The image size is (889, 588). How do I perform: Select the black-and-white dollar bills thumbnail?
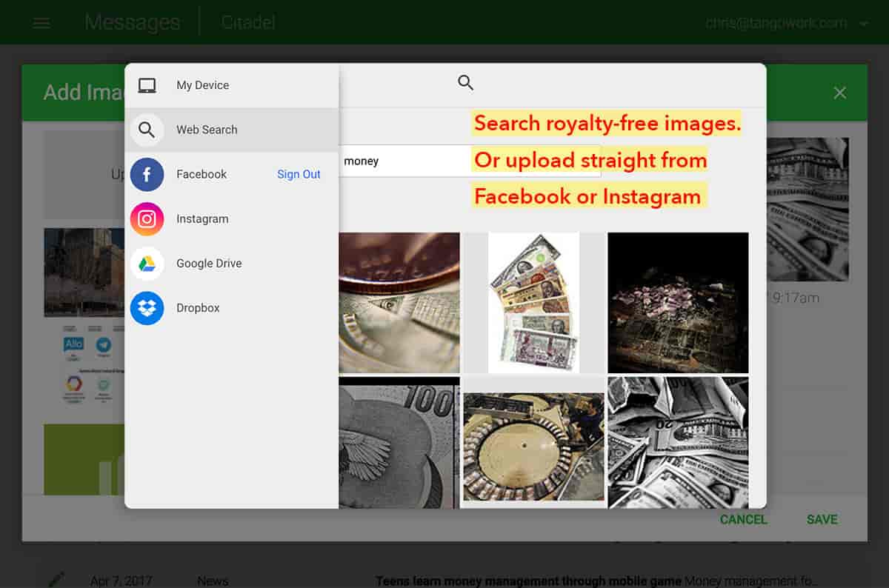678,442
